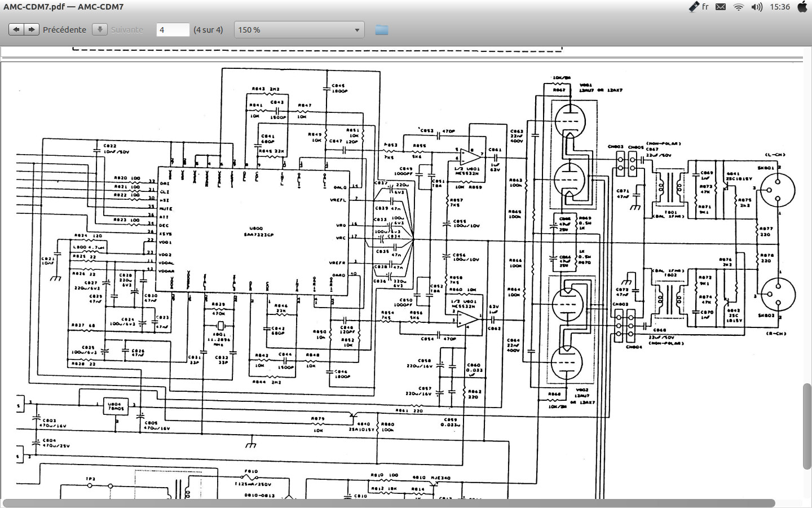This screenshot has width=812, height=508.
Task: Click the U804 78M05 regulator label
Action: coord(116,406)
